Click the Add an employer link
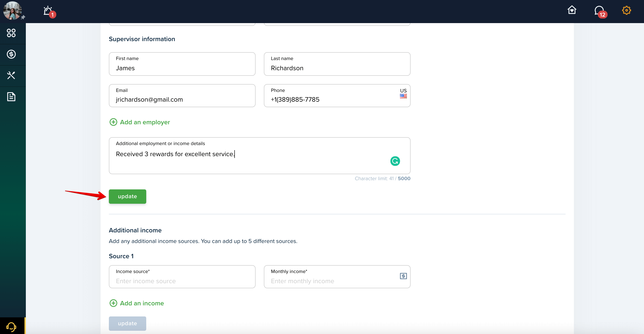The image size is (644, 334). pos(145,122)
